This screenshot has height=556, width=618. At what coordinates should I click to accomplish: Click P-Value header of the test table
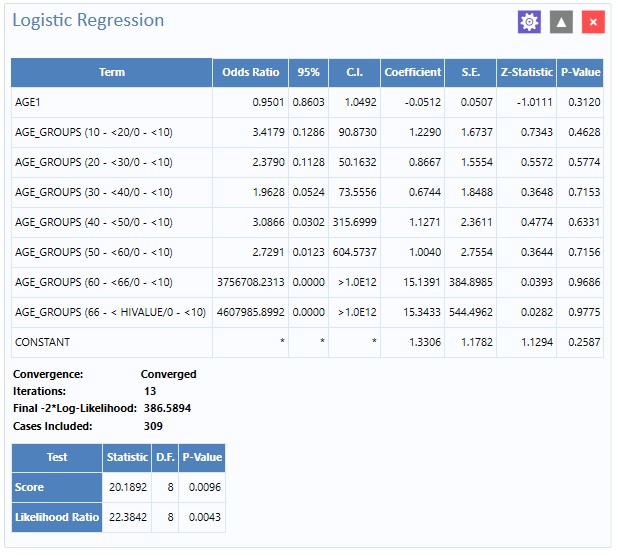click(x=202, y=457)
